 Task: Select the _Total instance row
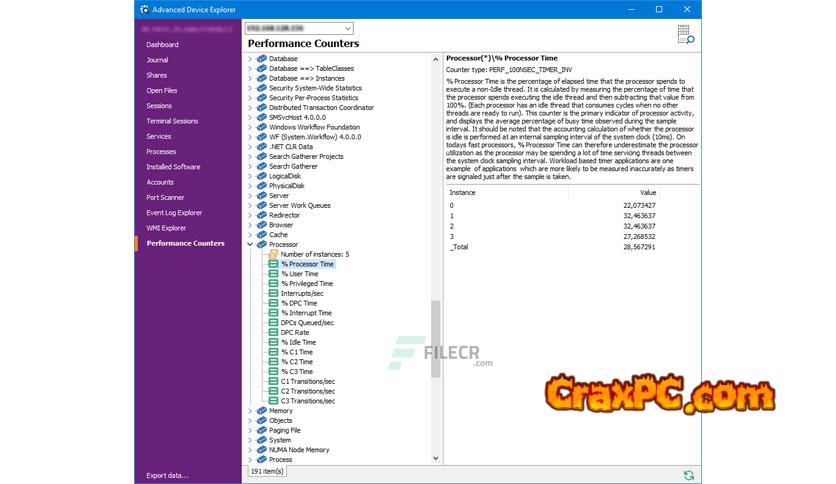[552, 247]
